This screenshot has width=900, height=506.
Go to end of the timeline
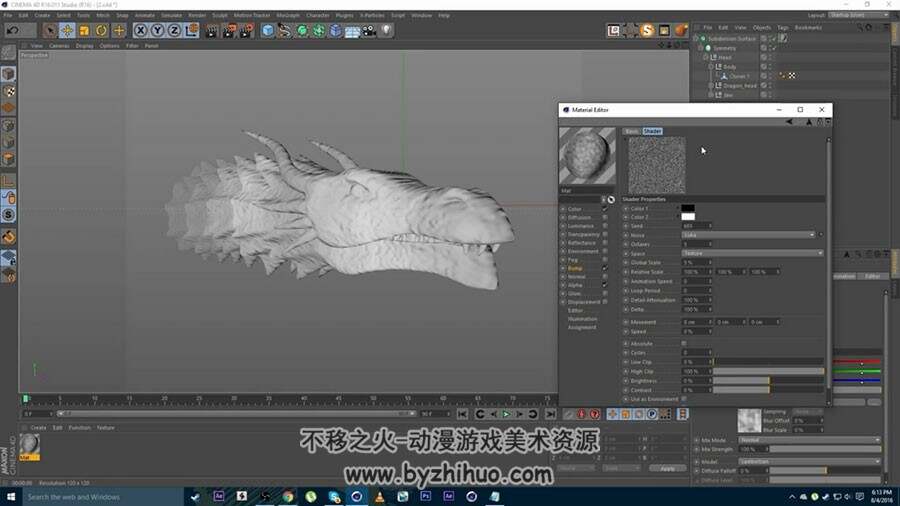point(550,414)
